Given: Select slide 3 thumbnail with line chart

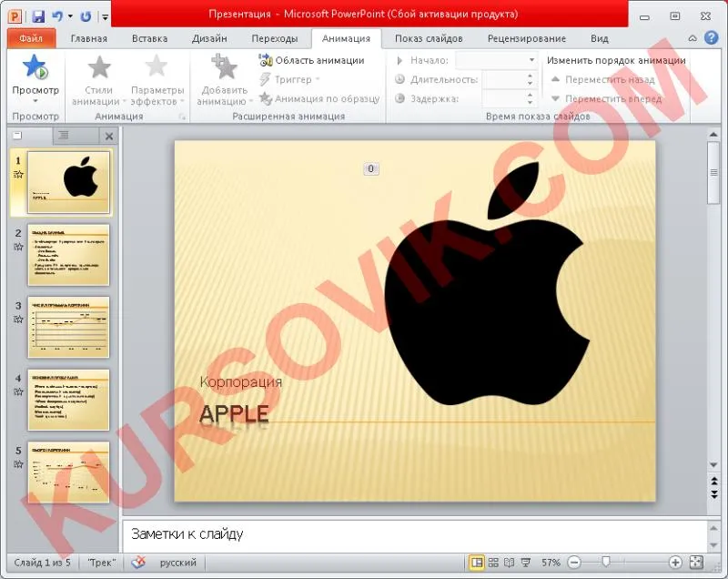Looking at the screenshot, I should point(69,328).
